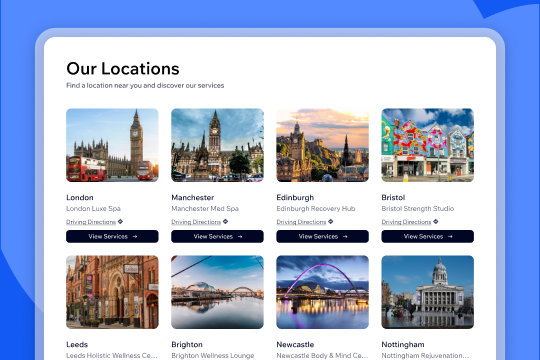Select the Newcastle purple bridge photo thumbnail

322,292
